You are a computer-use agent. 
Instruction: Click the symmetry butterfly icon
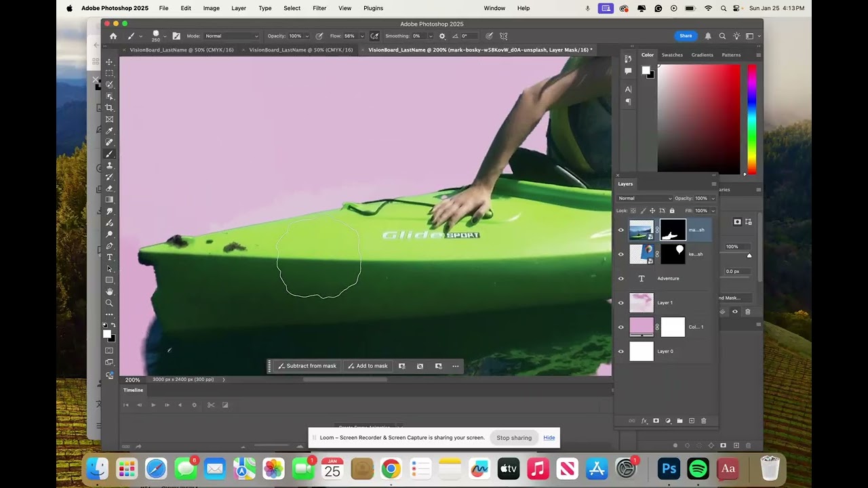(504, 36)
